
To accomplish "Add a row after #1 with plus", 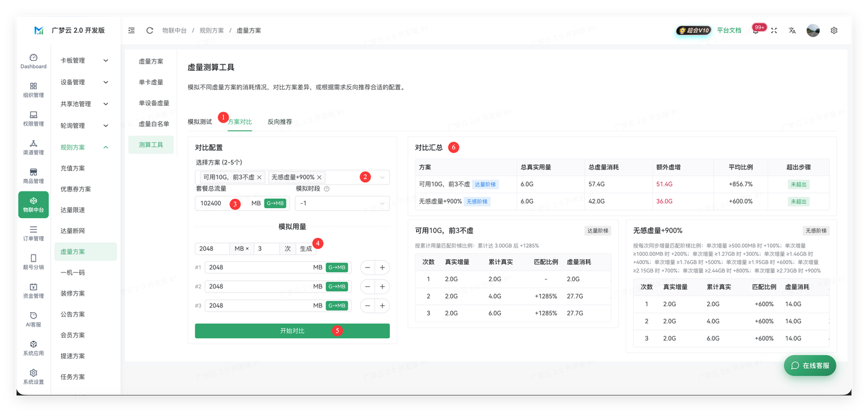I will tap(383, 268).
